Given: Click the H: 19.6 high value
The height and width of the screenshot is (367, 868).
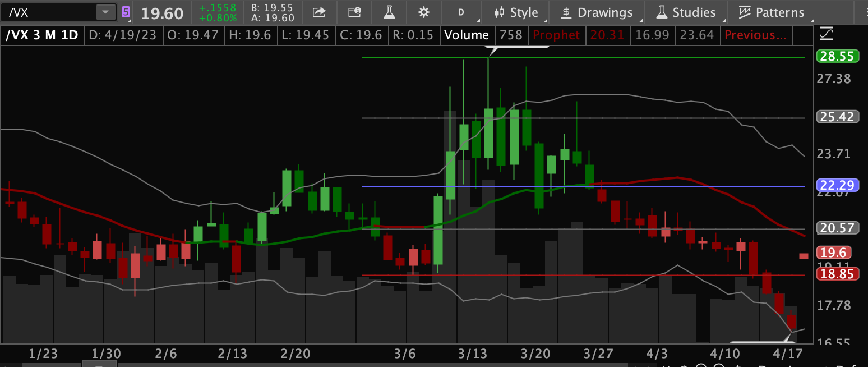Looking at the screenshot, I should [250, 35].
